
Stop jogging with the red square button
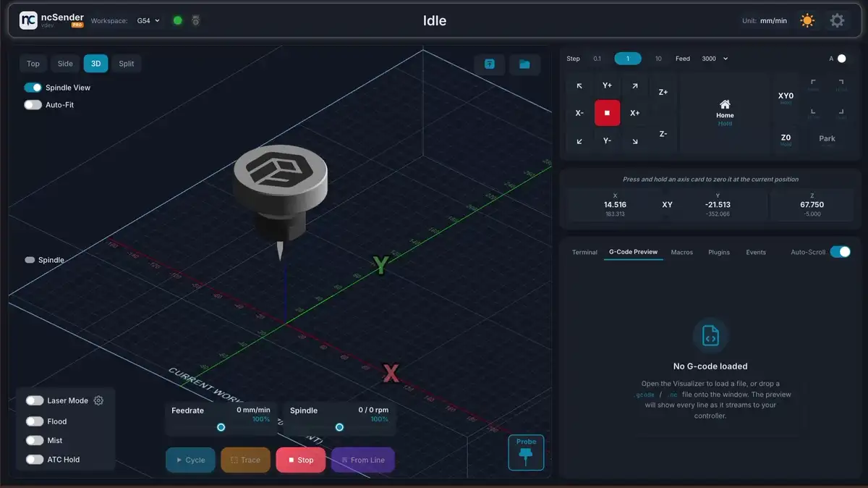click(x=607, y=113)
